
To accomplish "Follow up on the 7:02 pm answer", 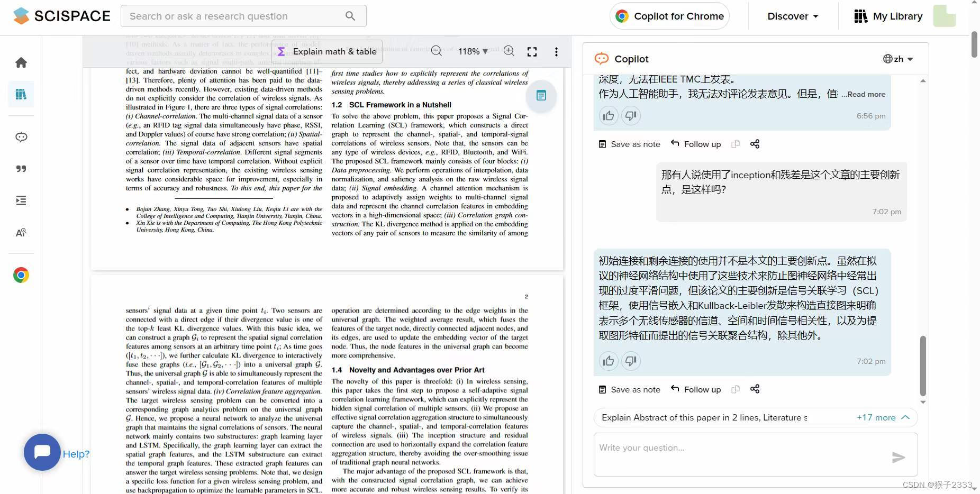I will click(696, 389).
